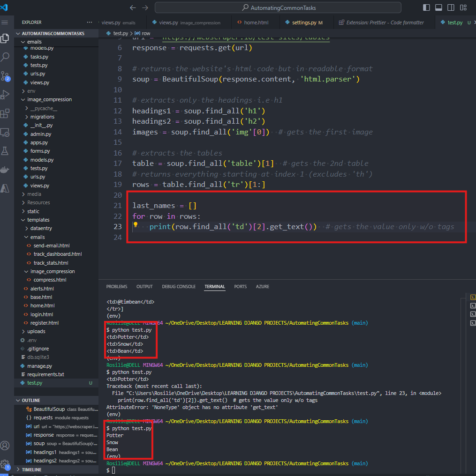Select BeautifulSoup symbol in Outline
476x476 pixels.
click(57, 409)
